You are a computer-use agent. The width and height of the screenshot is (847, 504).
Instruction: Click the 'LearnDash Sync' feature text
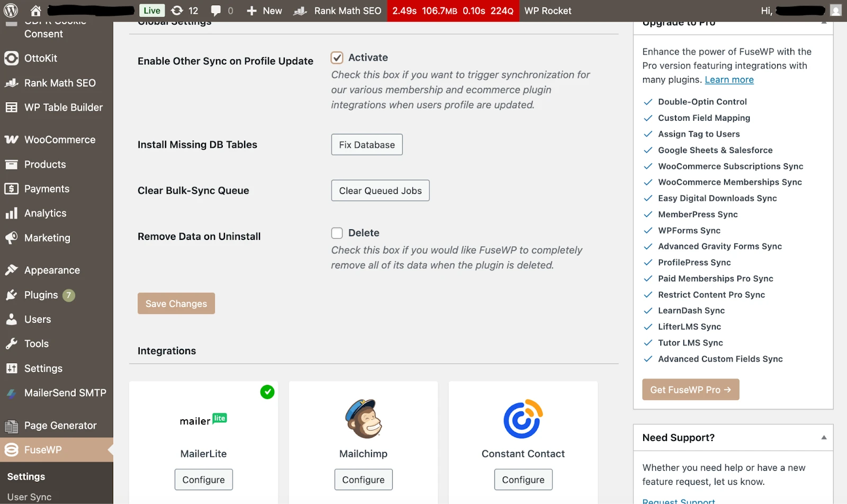pos(691,311)
